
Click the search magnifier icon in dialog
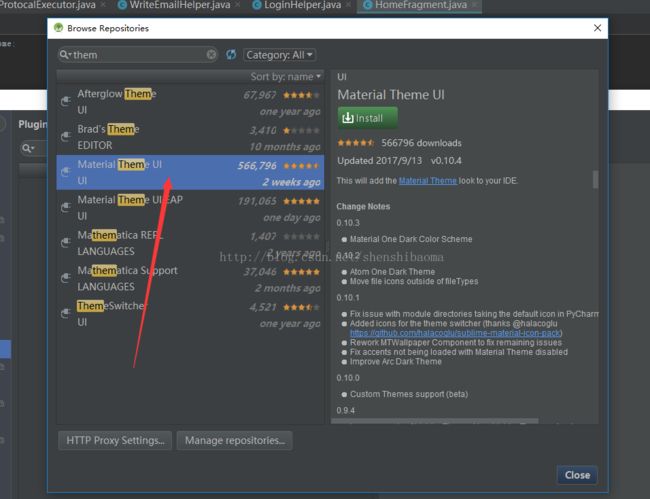point(65,55)
